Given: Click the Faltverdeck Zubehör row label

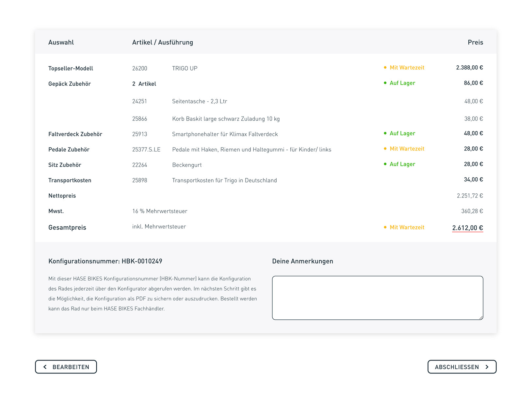Looking at the screenshot, I should click(75, 134).
